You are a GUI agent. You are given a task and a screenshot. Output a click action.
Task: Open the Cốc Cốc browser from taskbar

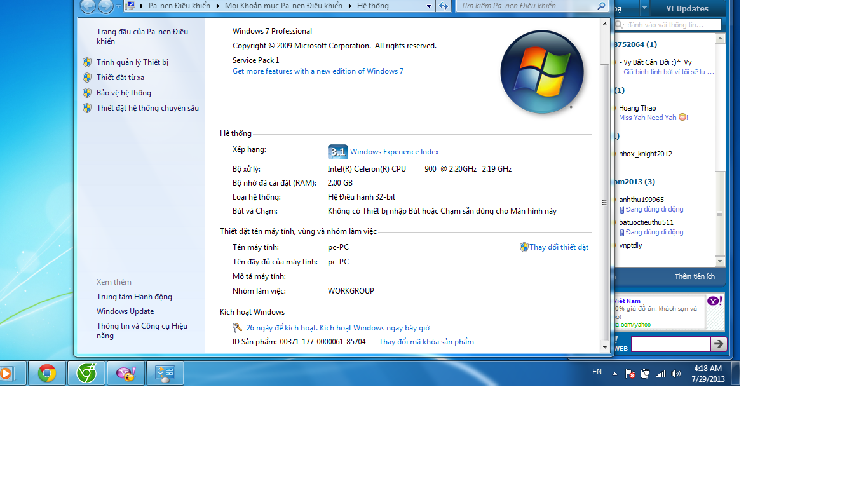(86, 374)
